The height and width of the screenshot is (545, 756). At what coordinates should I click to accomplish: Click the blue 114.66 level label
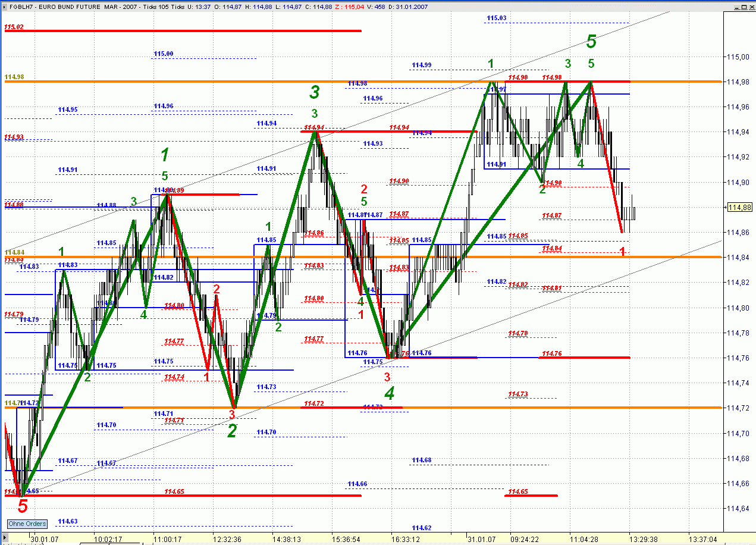point(357,484)
